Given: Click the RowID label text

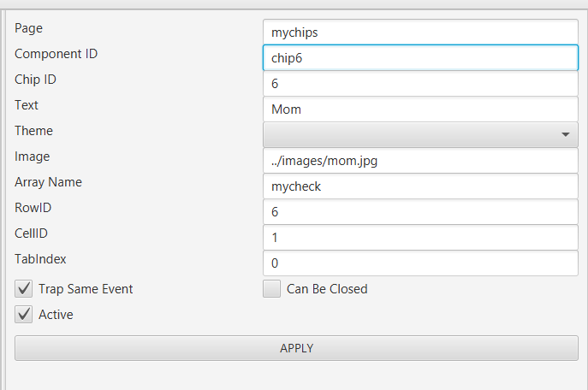Looking at the screenshot, I should pos(33,207).
